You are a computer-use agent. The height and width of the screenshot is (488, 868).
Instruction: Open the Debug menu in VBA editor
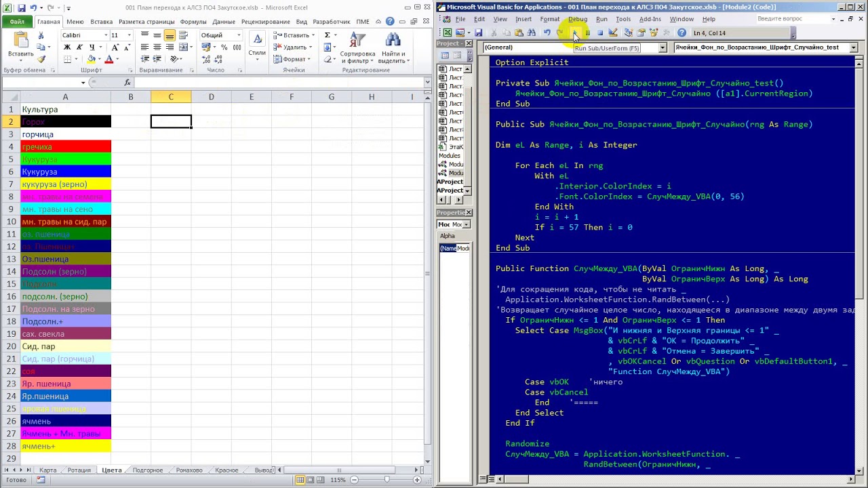(x=578, y=19)
